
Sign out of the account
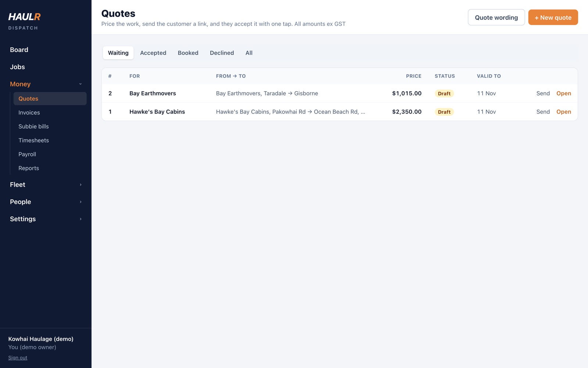(x=18, y=358)
